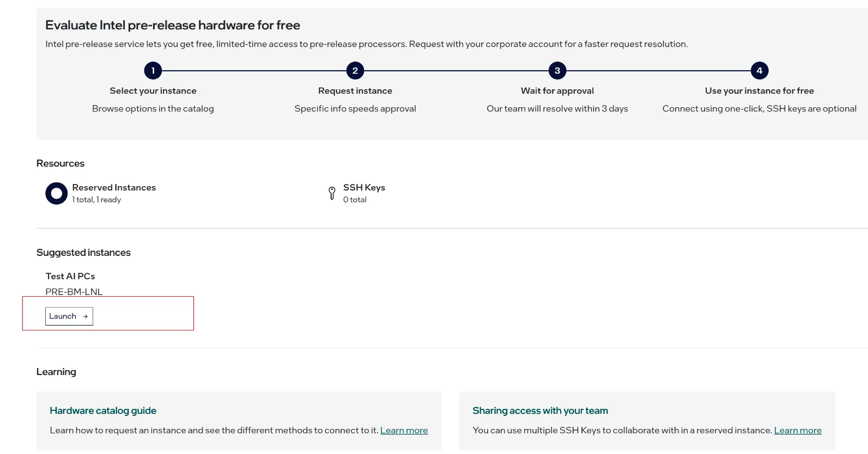Click the Resources section heading
Screen dimensions: 868x454
coord(60,163)
